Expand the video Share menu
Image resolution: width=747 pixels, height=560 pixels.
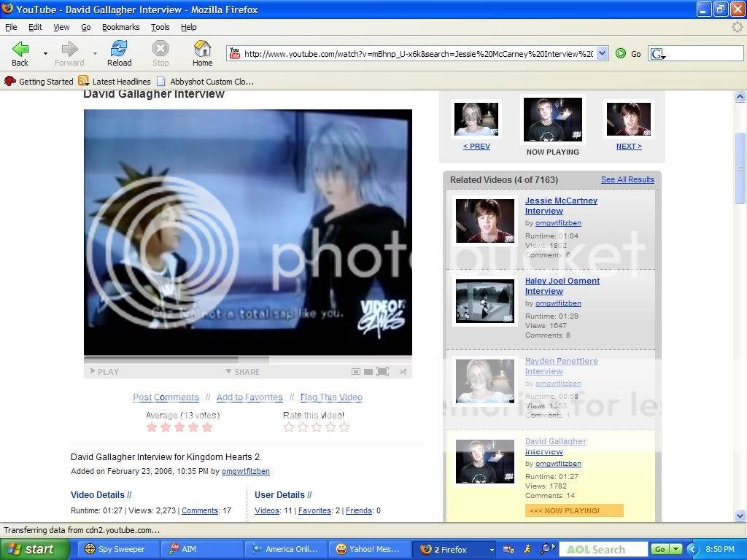click(x=242, y=372)
